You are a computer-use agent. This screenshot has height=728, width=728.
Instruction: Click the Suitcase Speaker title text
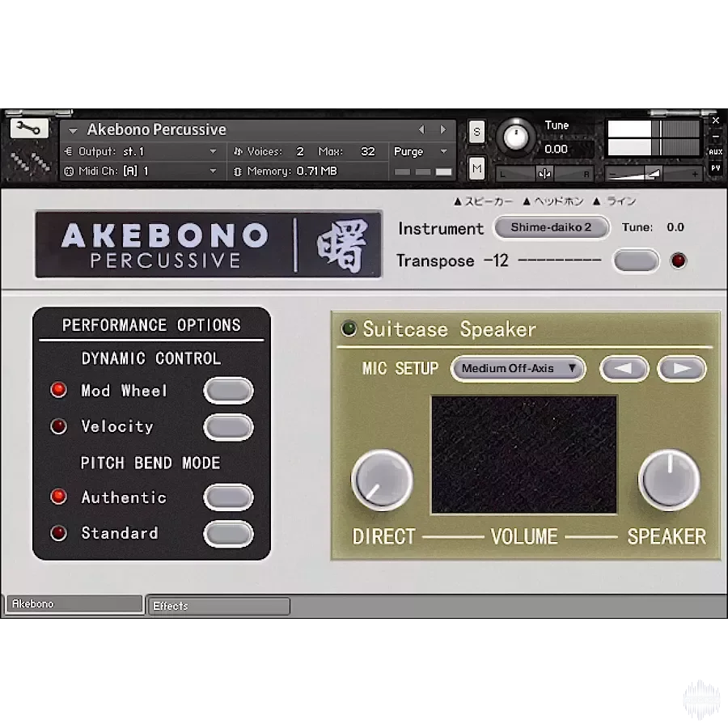[449, 329]
